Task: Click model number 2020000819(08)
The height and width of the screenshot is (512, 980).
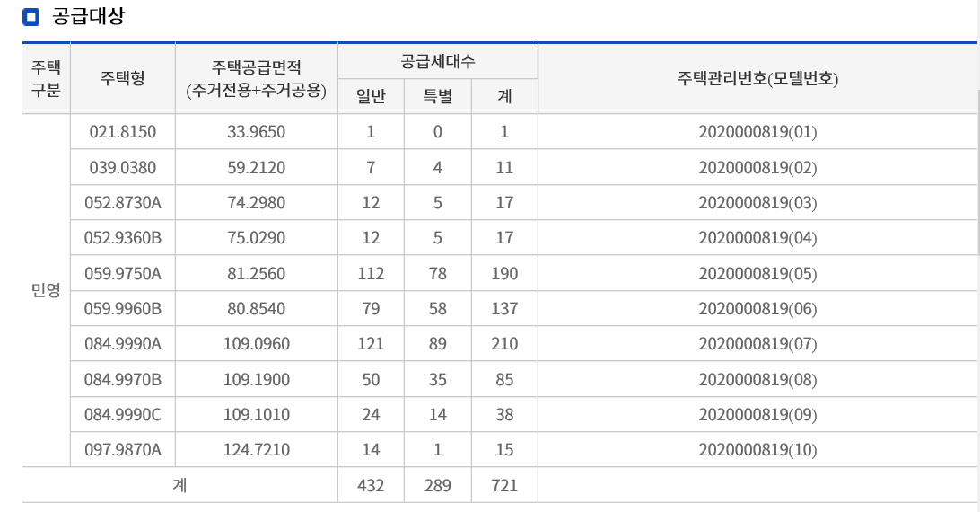Action: pyautogui.click(x=757, y=379)
